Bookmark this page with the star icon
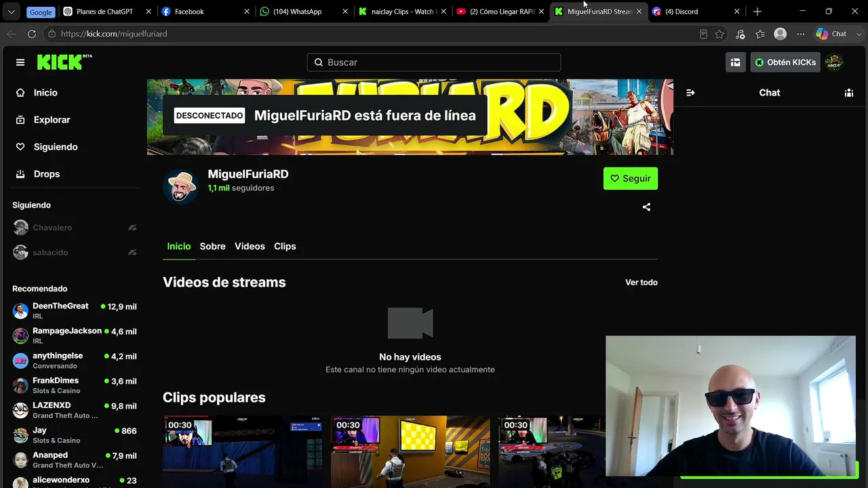Screen dimensions: 868x488 pyautogui.click(x=719, y=34)
